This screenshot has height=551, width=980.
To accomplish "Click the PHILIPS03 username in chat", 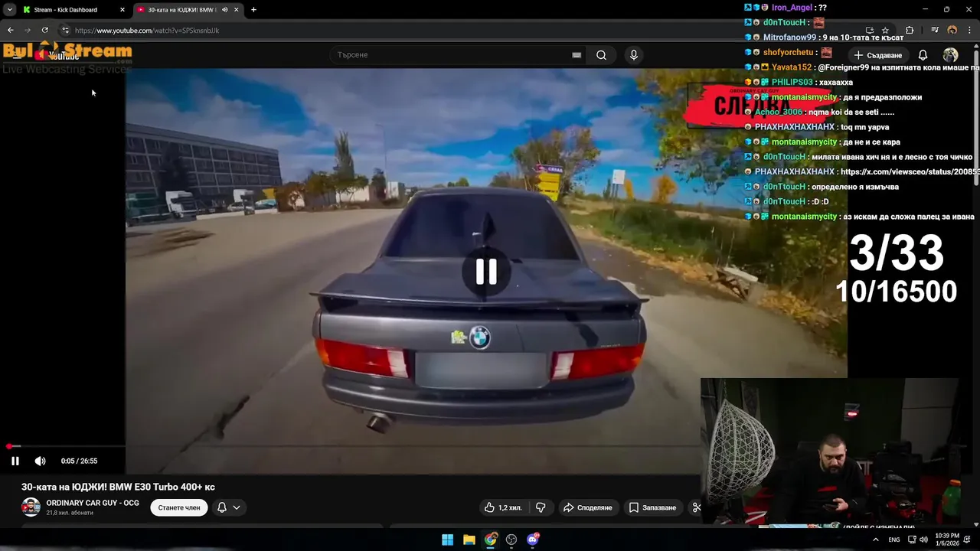I will tap(792, 82).
